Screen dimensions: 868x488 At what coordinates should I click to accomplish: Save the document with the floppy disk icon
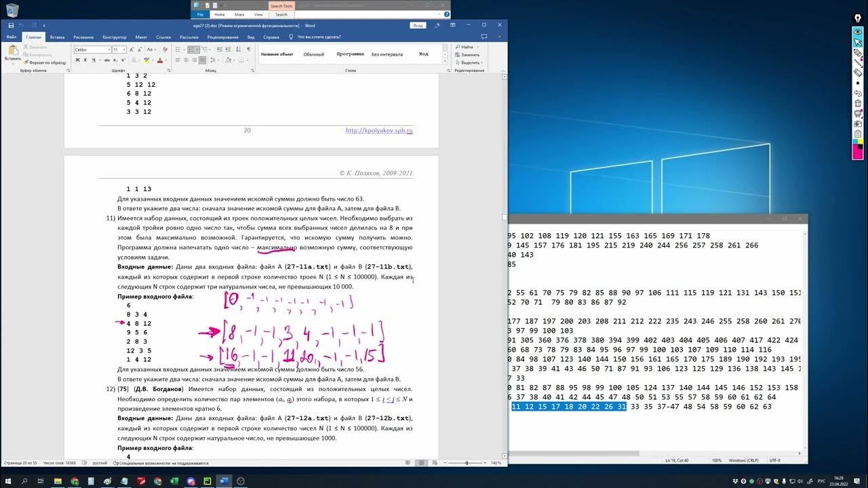(x=12, y=25)
